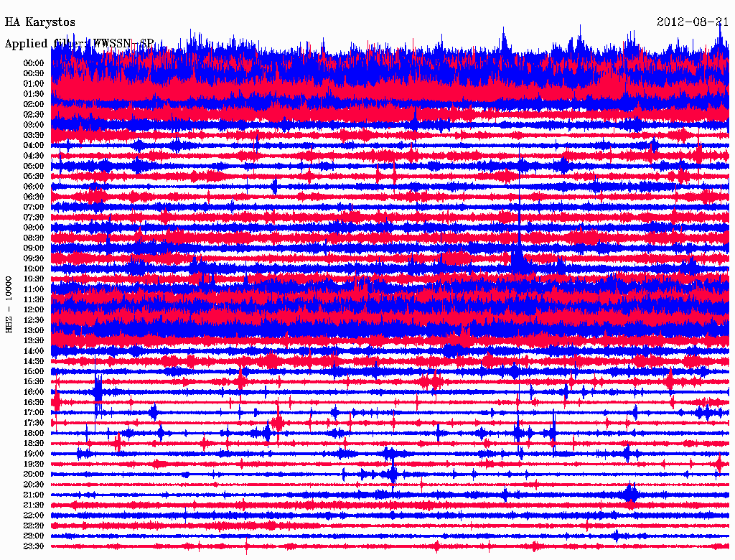Select the 12:30 time label
This screenshot has width=735, height=560.
[x=33, y=320]
